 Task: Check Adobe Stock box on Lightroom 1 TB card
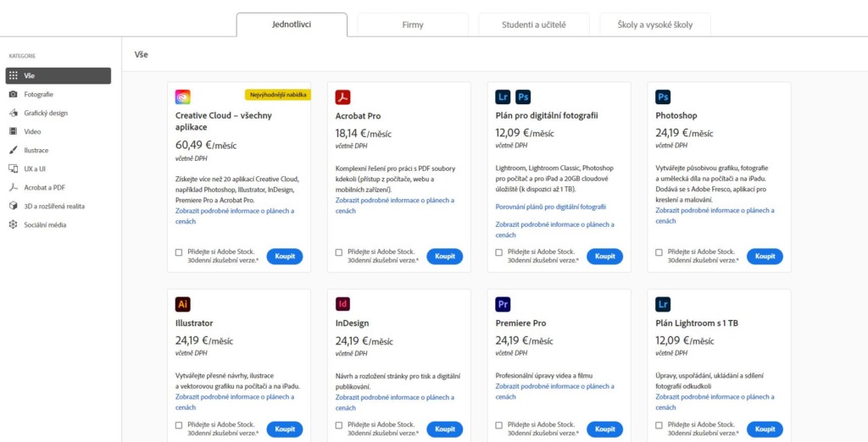pos(659,425)
